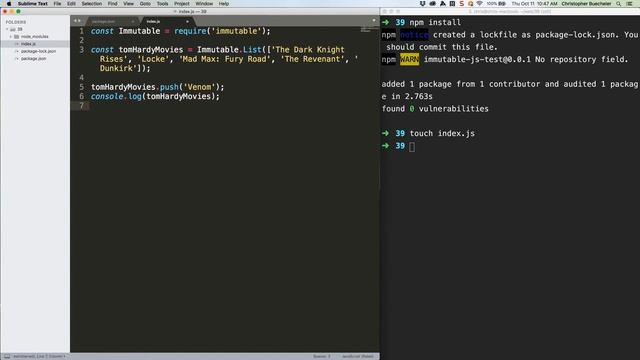640x360 pixels.
Task: Click line number 7 in the gutter
Action: (82, 106)
